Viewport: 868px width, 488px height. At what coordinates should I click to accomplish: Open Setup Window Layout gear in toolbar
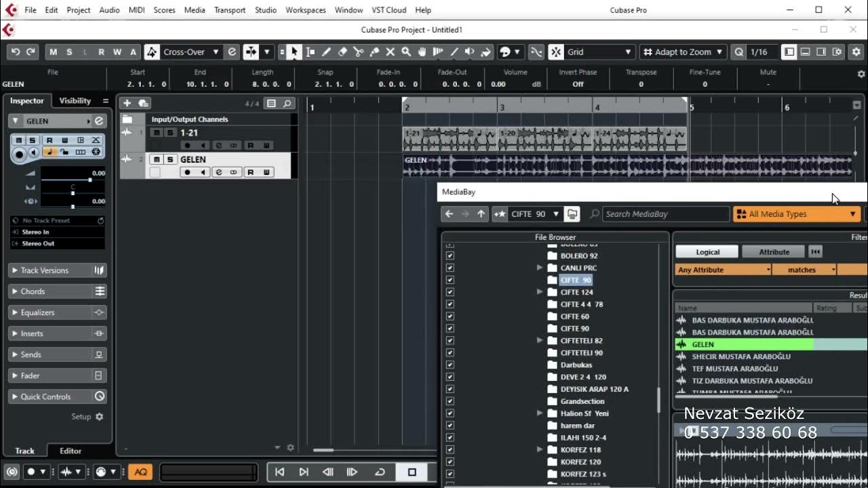point(837,52)
